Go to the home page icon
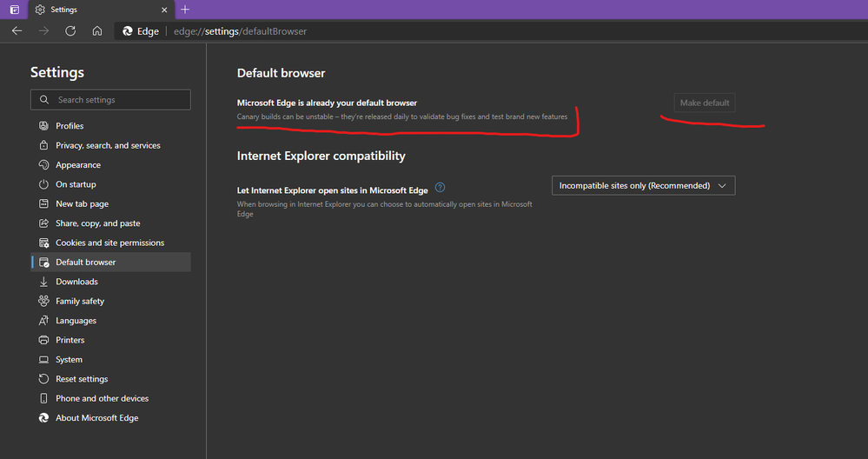The image size is (868, 459). pyautogui.click(x=96, y=31)
